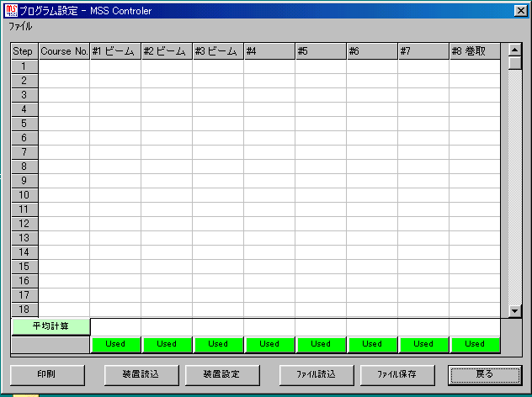
Task: Select the Step 10 row header
Action: 24,195
